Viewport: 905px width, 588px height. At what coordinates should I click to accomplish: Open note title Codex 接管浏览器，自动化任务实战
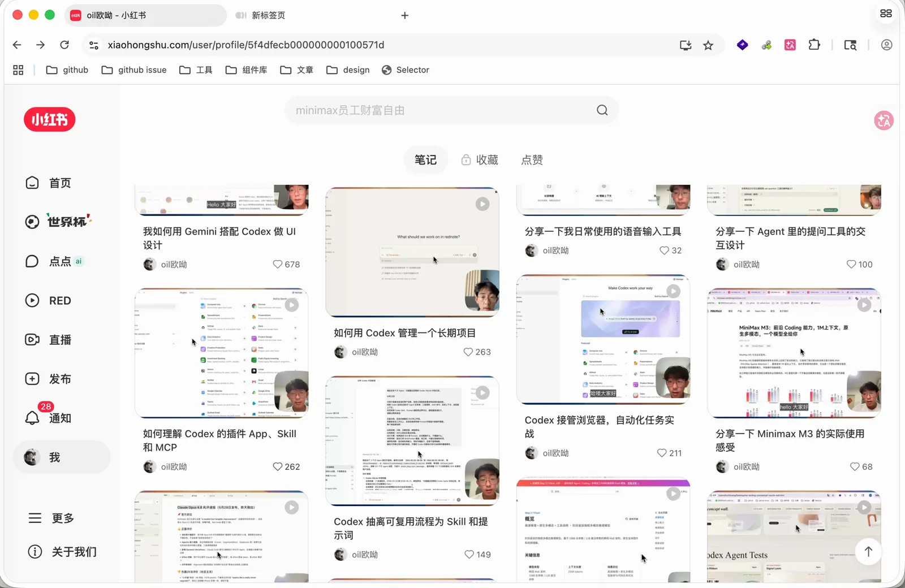[599, 427]
